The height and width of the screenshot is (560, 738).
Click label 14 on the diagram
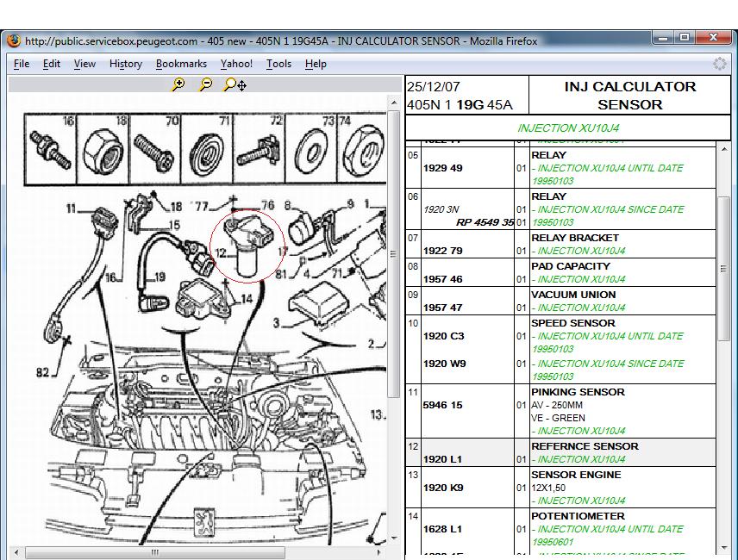pyautogui.click(x=247, y=299)
